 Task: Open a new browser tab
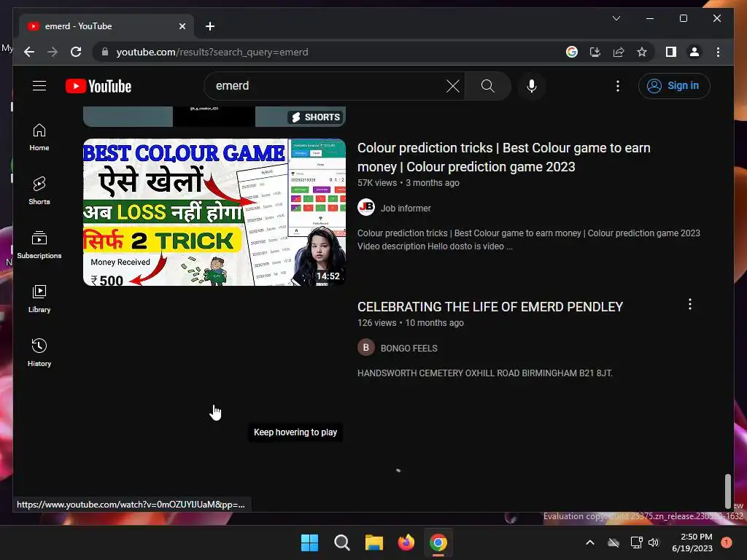pos(209,26)
